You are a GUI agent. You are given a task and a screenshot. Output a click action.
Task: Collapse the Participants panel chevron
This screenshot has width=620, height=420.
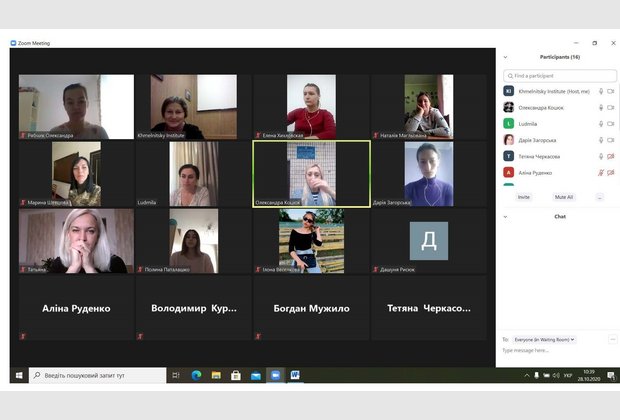(505, 57)
